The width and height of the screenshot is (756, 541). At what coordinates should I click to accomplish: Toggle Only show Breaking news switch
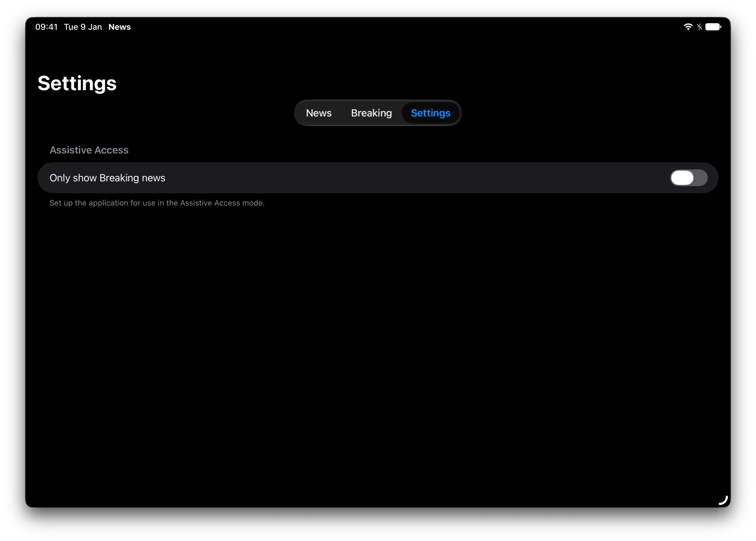click(689, 178)
